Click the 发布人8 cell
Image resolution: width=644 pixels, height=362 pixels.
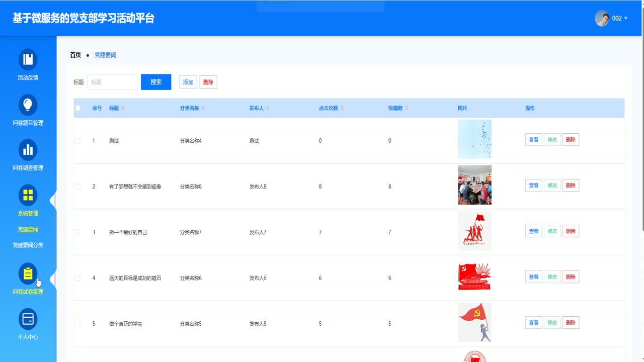point(258,187)
